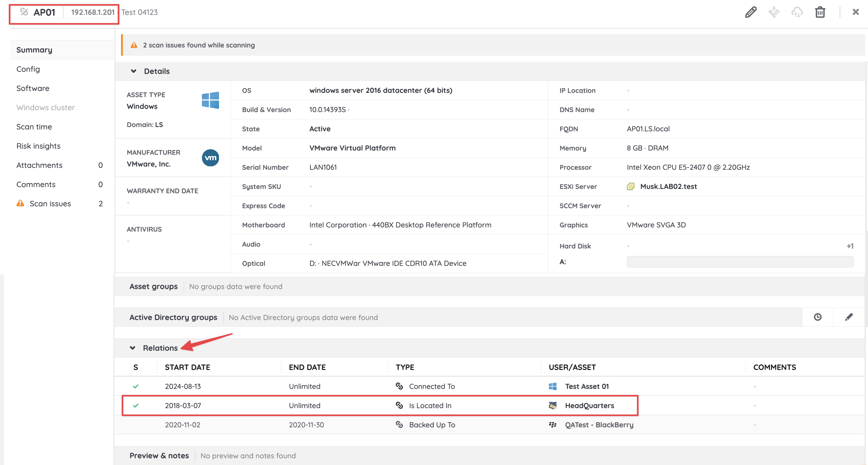Sort relations by START DATE column
This screenshot has height=465, width=868.
pyautogui.click(x=187, y=367)
